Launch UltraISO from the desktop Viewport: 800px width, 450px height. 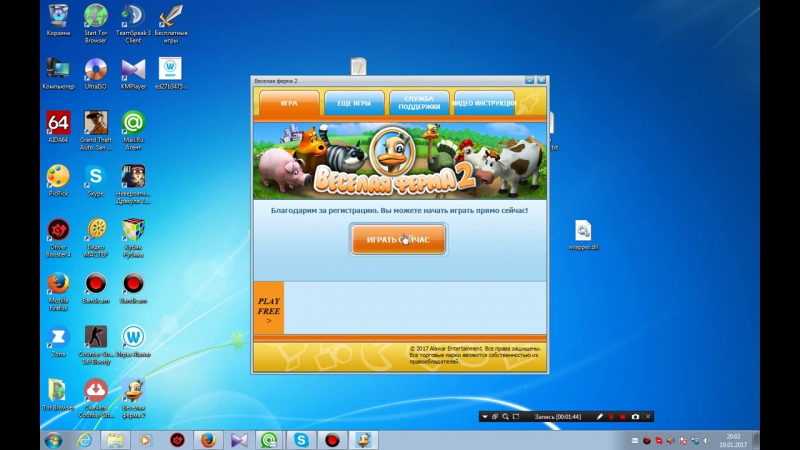click(95, 72)
